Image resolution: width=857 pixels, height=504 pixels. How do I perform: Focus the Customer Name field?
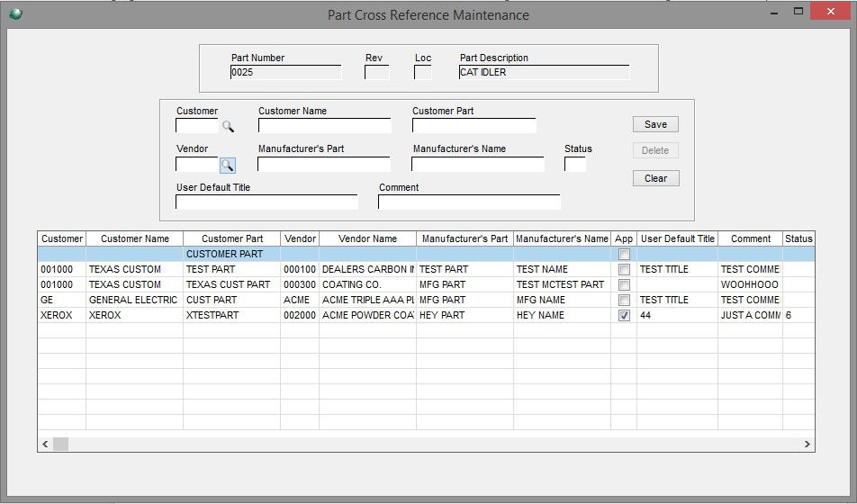(x=325, y=126)
